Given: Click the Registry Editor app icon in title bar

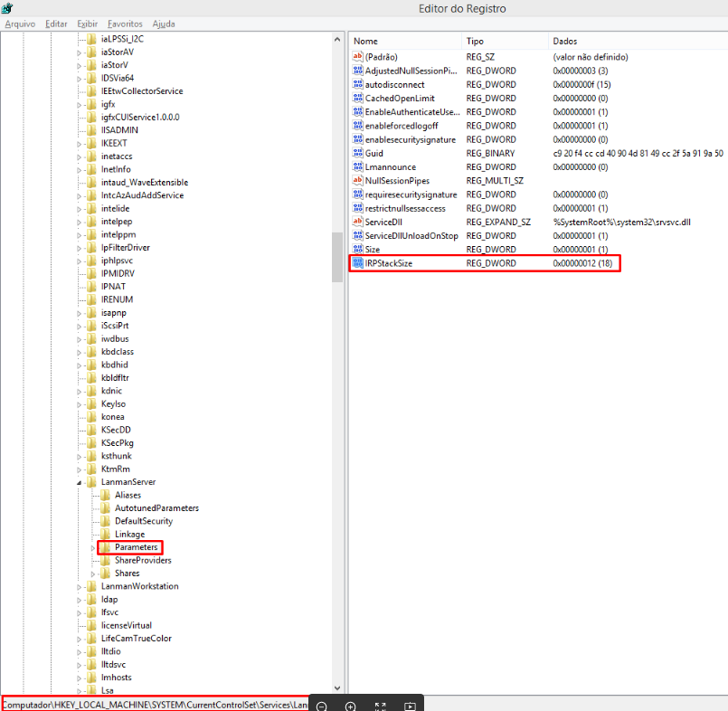Looking at the screenshot, I should pos(7,8).
